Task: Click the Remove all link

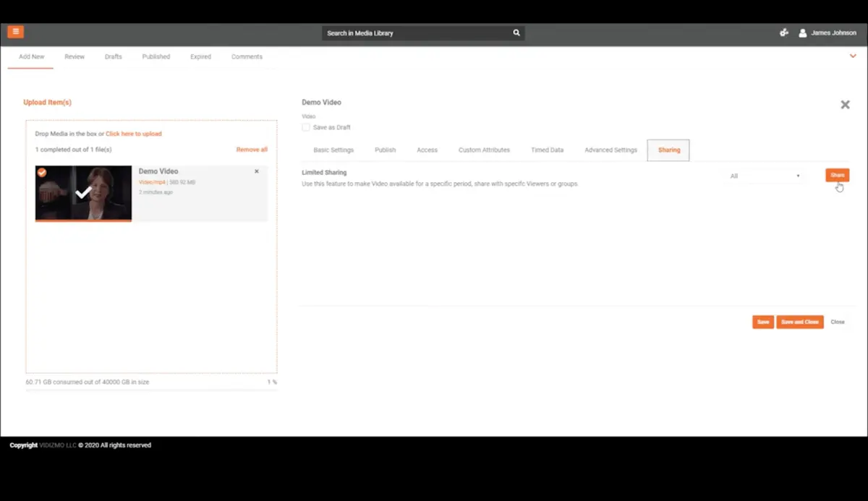Action: tap(252, 150)
